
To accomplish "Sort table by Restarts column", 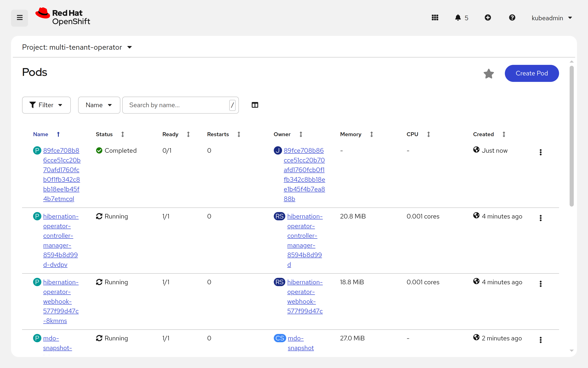I will click(x=239, y=134).
